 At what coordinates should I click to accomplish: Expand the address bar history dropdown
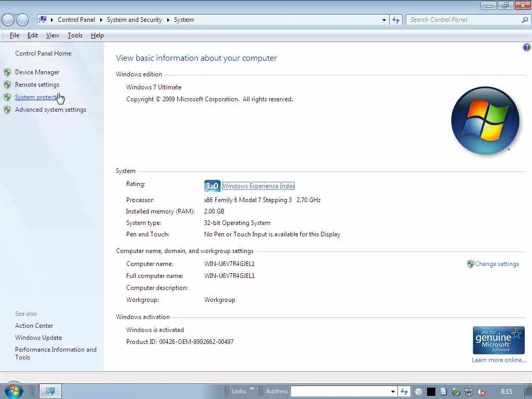click(x=384, y=20)
